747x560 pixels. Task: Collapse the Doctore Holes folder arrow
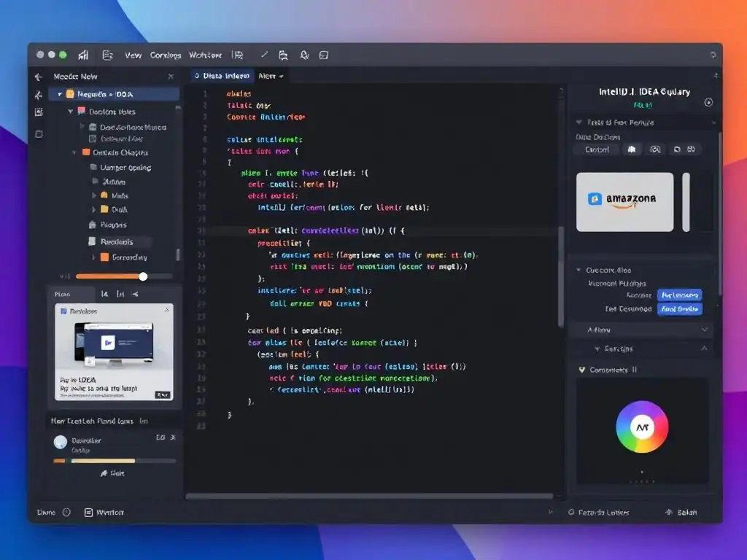71,112
